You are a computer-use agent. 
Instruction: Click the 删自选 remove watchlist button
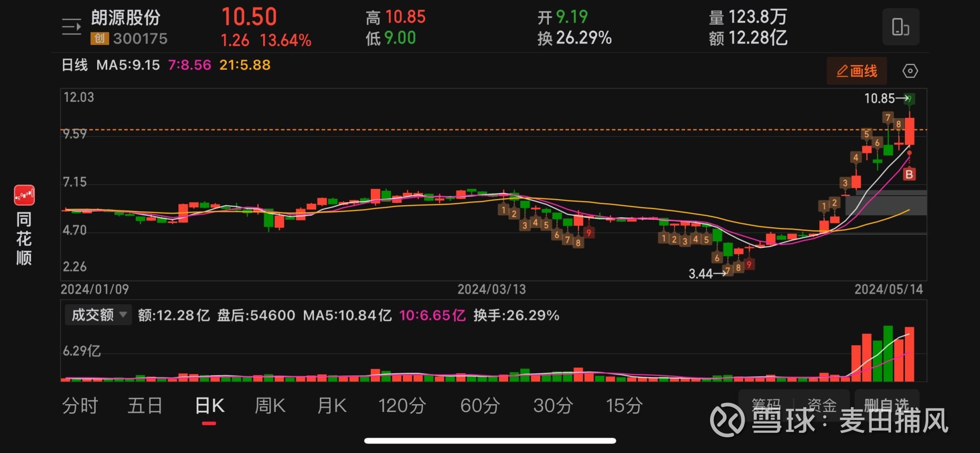tap(887, 405)
